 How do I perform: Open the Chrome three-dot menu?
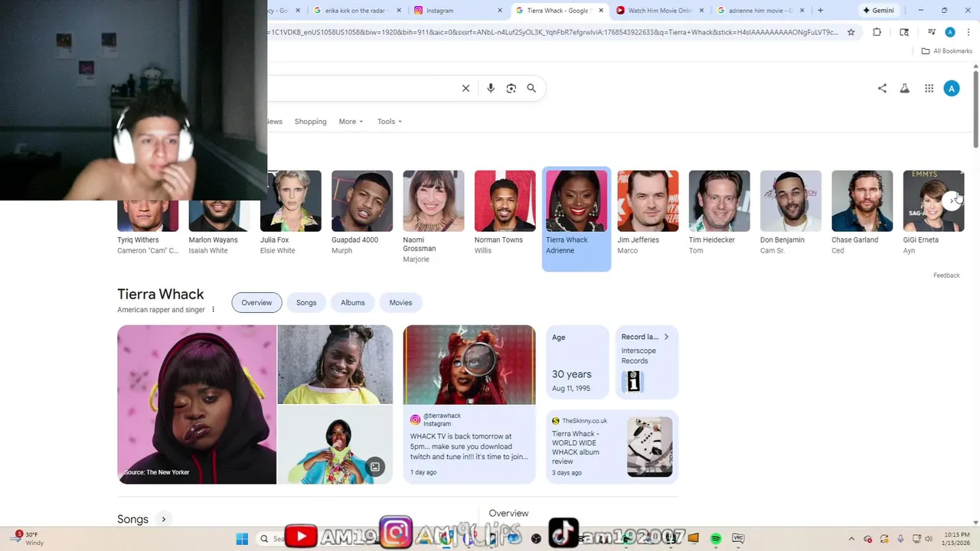[969, 32]
